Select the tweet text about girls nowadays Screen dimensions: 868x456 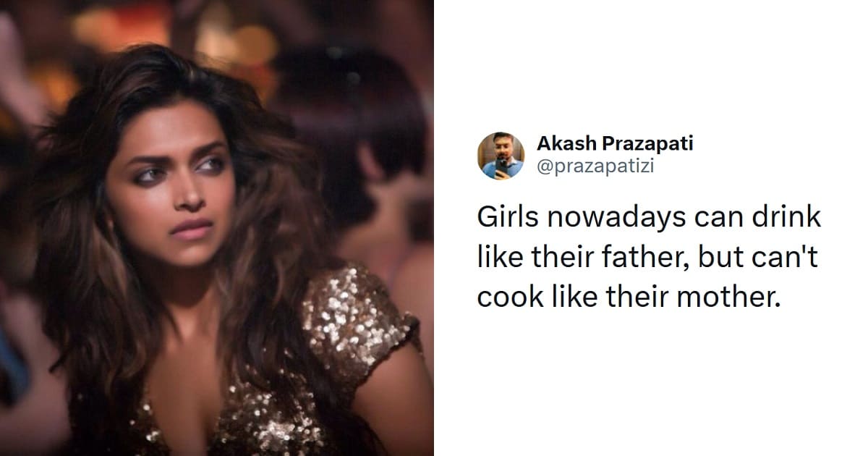pyautogui.click(x=649, y=258)
